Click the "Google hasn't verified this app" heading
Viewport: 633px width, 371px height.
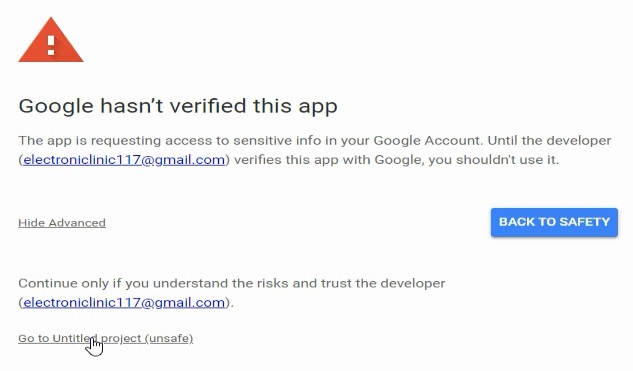tap(178, 107)
